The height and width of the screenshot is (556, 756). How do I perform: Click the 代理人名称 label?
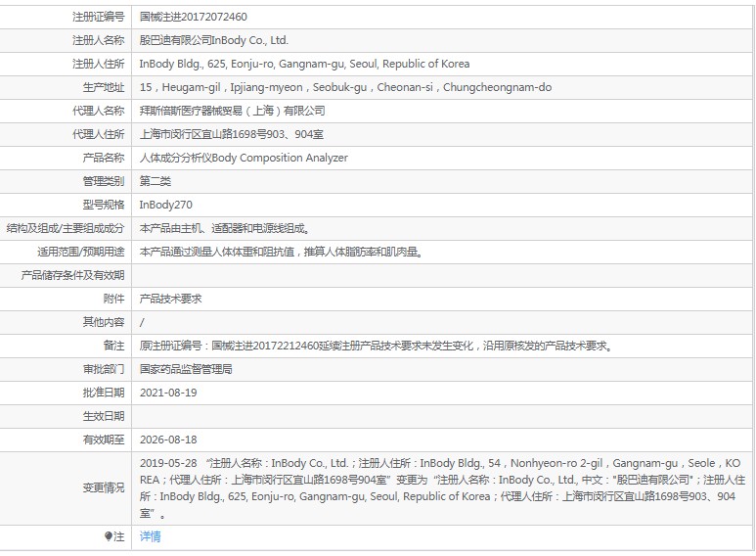pyautogui.click(x=99, y=111)
